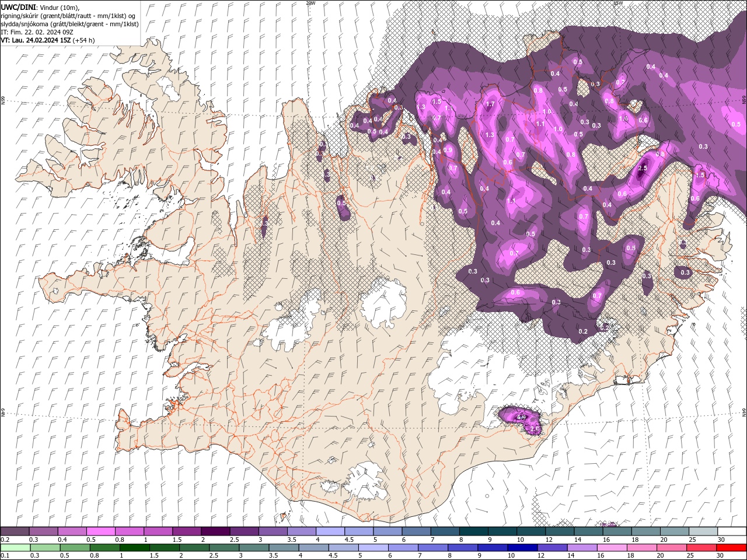Viewport: 747px width, 560px height.
Task: Click the 15W longitude label
Action: (x=618, y=3)
